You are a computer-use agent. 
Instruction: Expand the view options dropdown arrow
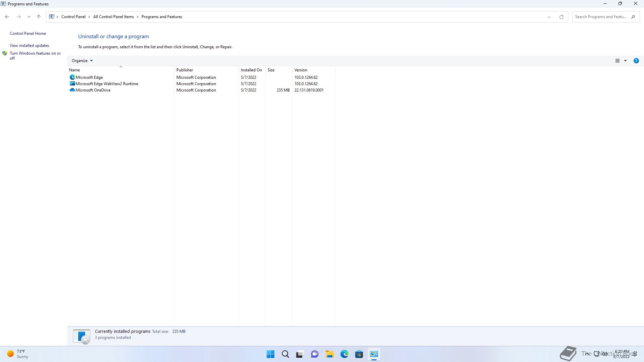click(625, 61)
